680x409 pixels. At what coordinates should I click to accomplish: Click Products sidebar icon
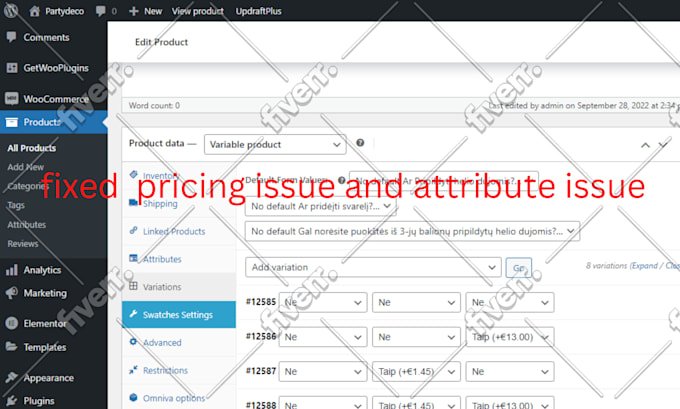(12, 122)
